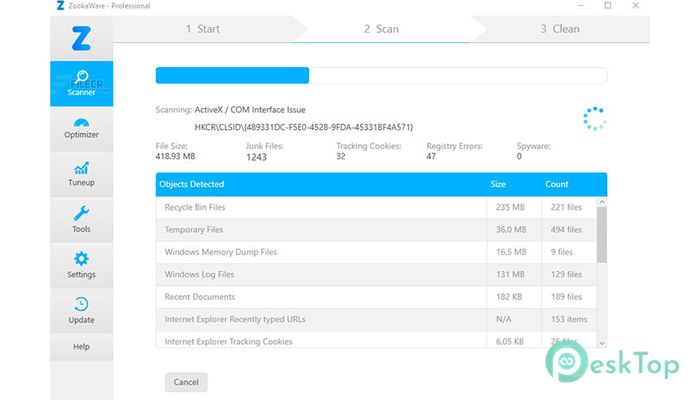This screenshot has height=400, width=700.
Task: Select the Recent Documents row
Action: point(376,297)
